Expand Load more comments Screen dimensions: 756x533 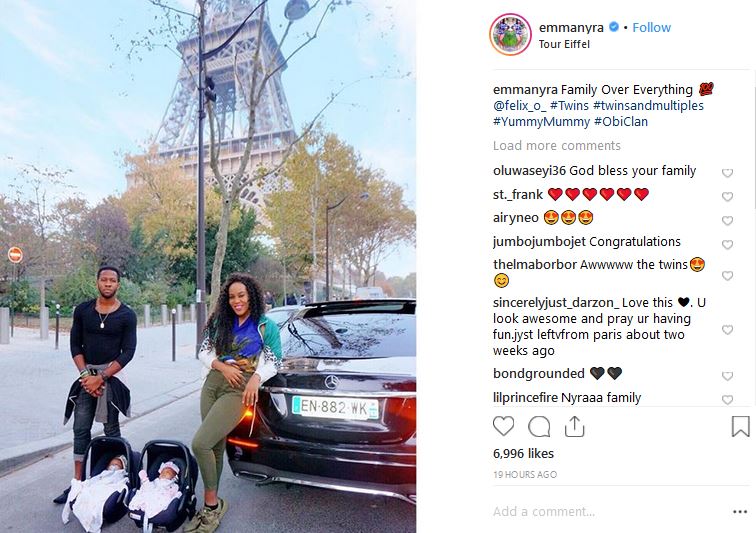point(556,146)
